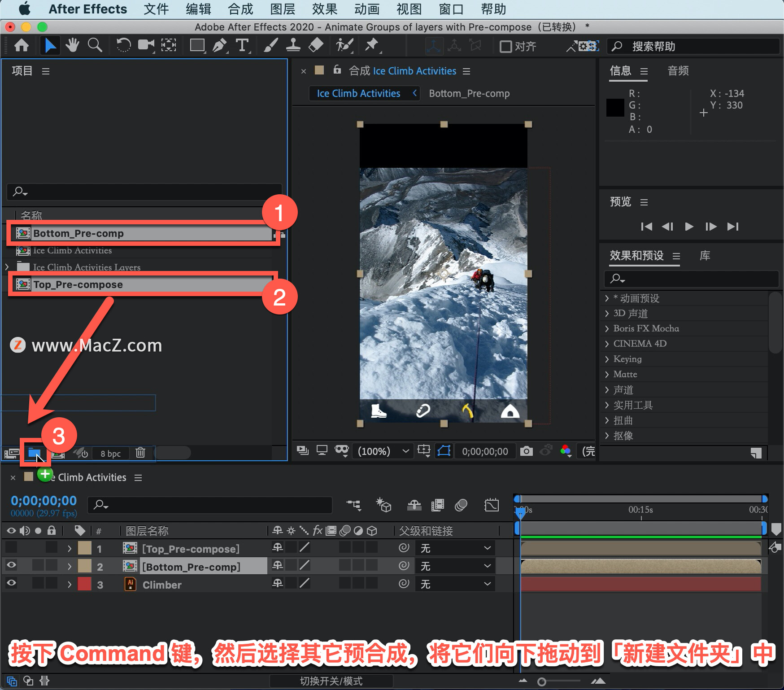
Task: Expand the Ice Climb Activities Layers folder
Action: point(7,267)
